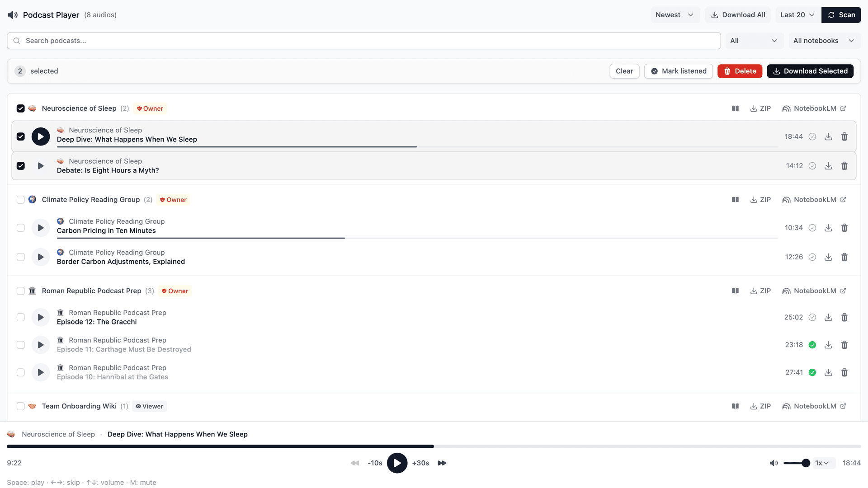Open book view for Climate Policy Reading Group
Viewport: 868px width, 488px height.
[x=736, y=200]
